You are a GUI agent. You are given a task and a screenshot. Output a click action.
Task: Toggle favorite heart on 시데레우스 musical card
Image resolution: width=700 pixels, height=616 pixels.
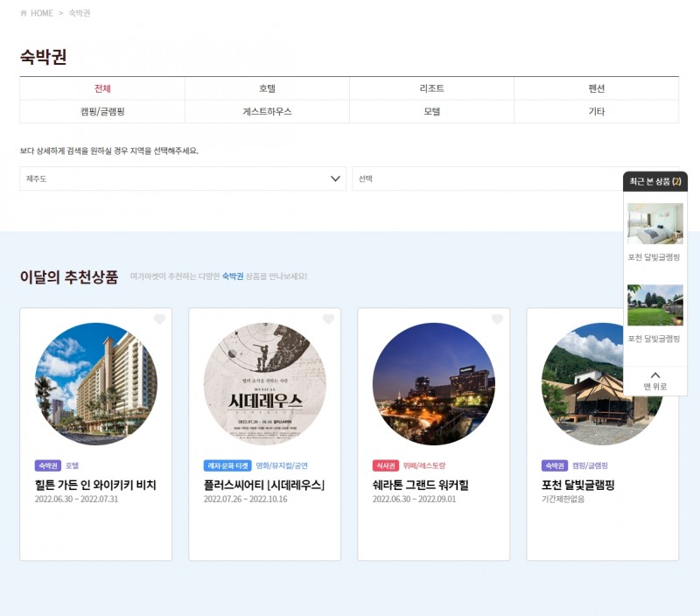tap(329, 320)
